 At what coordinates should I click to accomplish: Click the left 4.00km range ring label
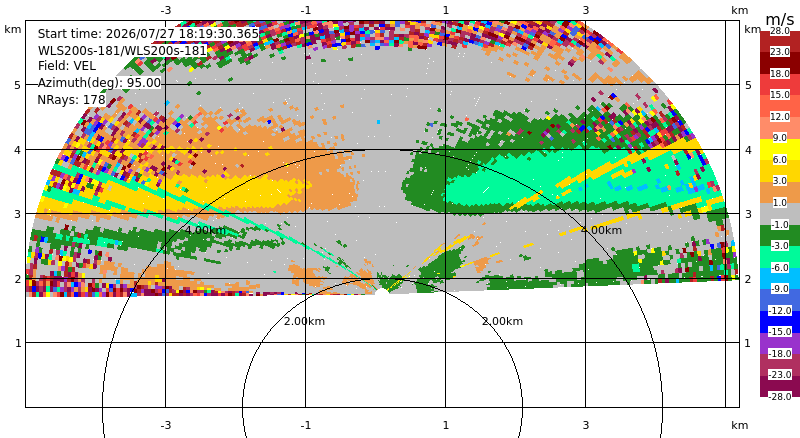click(205, 230)
